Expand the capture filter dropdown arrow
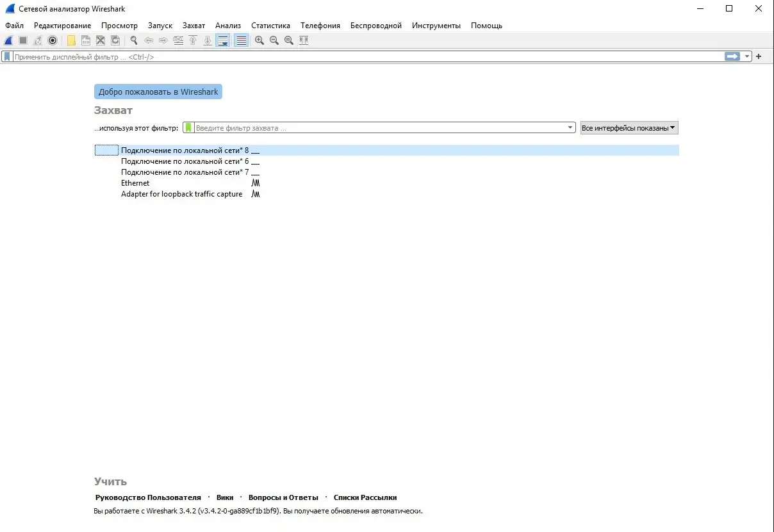The width and height of the screenshot is (774, 532). coord(570,128)
